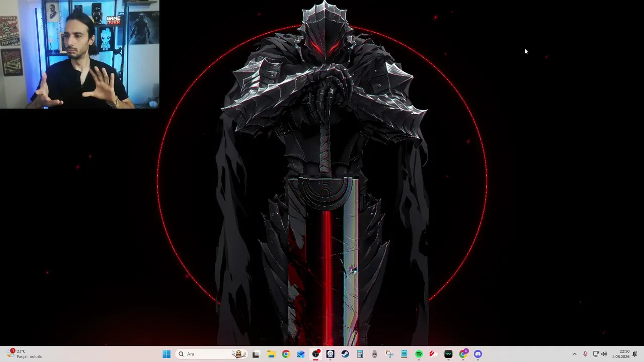Open Google Chrome without the profile badge
Screen dimensions: 644x362
pyautogui.click(x=286, y=354)
